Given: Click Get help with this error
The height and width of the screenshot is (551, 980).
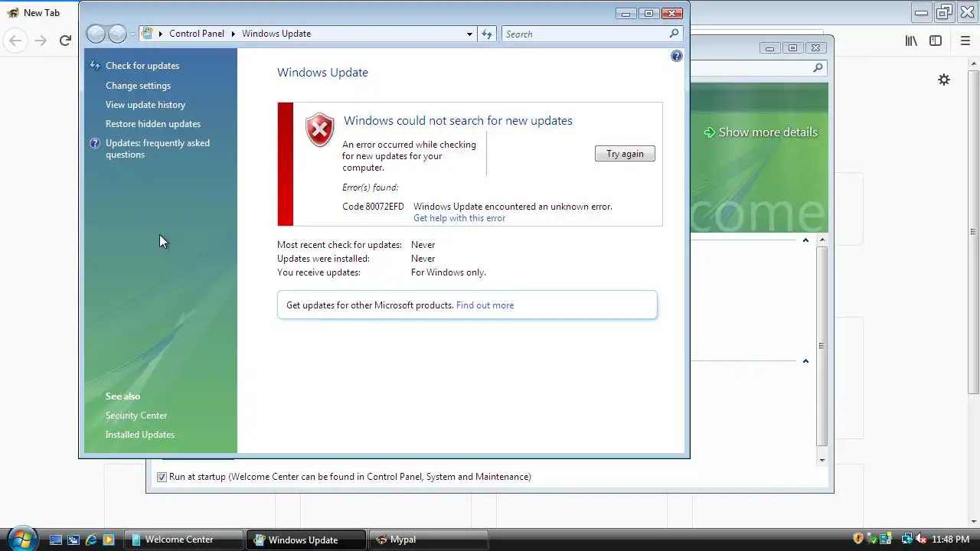Looking at the screenshot, I should coord(459,218).
